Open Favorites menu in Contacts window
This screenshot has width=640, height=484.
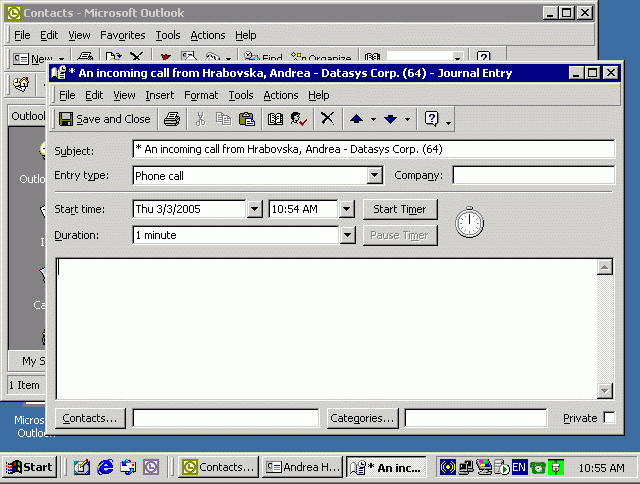click(x=122, y=36)
